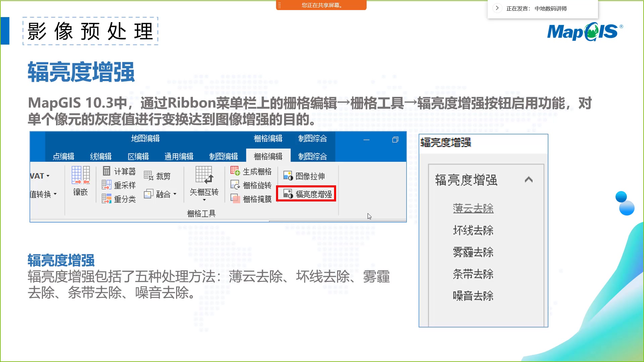Choose the 栅格旋转 rotate raster tool
This screenshot has height=362, width=644.
pos(251,185)
